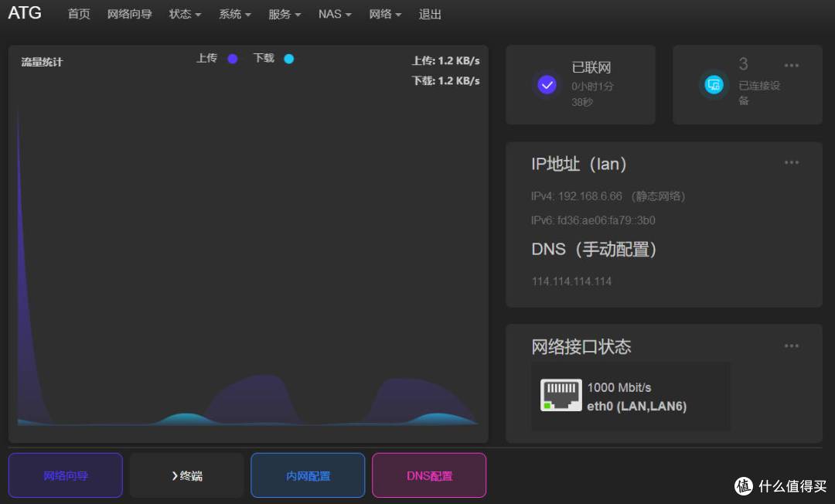Viewport: 835px width, 504px height.
Task: Click 退出 to log out
Action: (x=430, y=15)
